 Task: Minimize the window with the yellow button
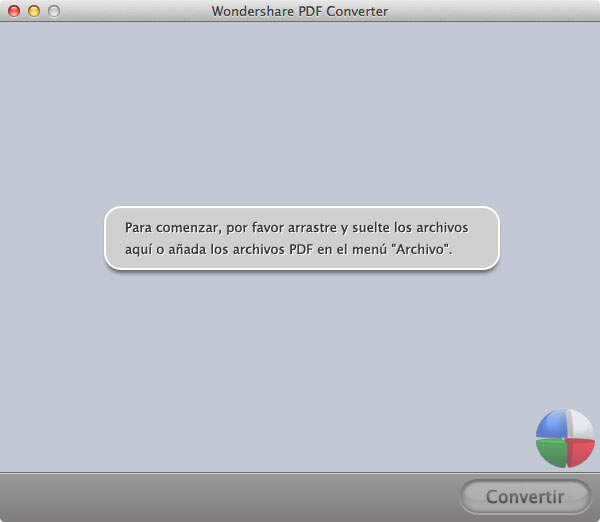point(34,11)
